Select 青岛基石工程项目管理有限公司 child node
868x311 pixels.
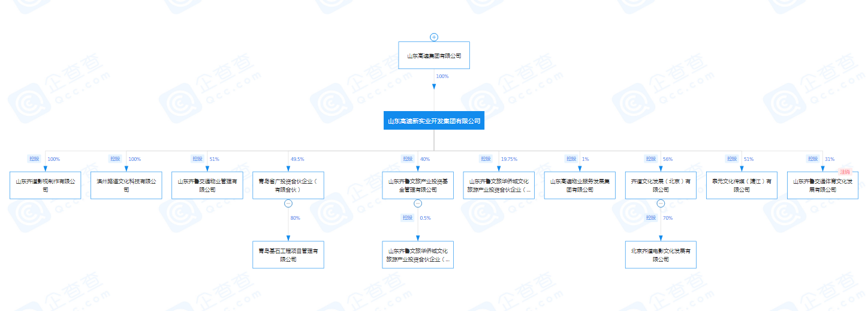click(288, 255)
